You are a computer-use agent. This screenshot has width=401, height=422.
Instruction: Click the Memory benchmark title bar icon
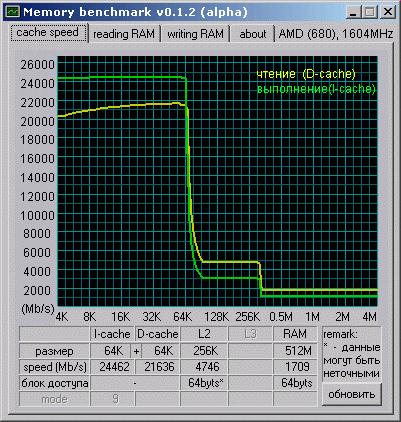tap(12, 12)
